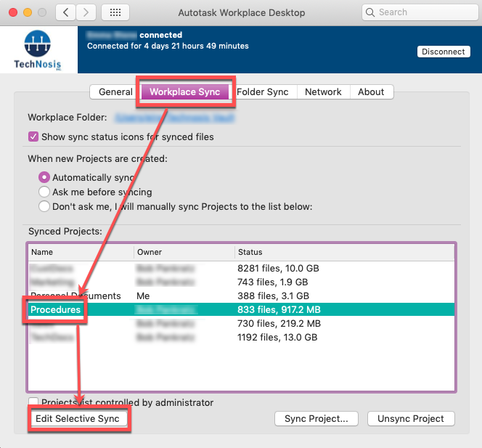Select Ask me before syncing

[x=44, y=192]
